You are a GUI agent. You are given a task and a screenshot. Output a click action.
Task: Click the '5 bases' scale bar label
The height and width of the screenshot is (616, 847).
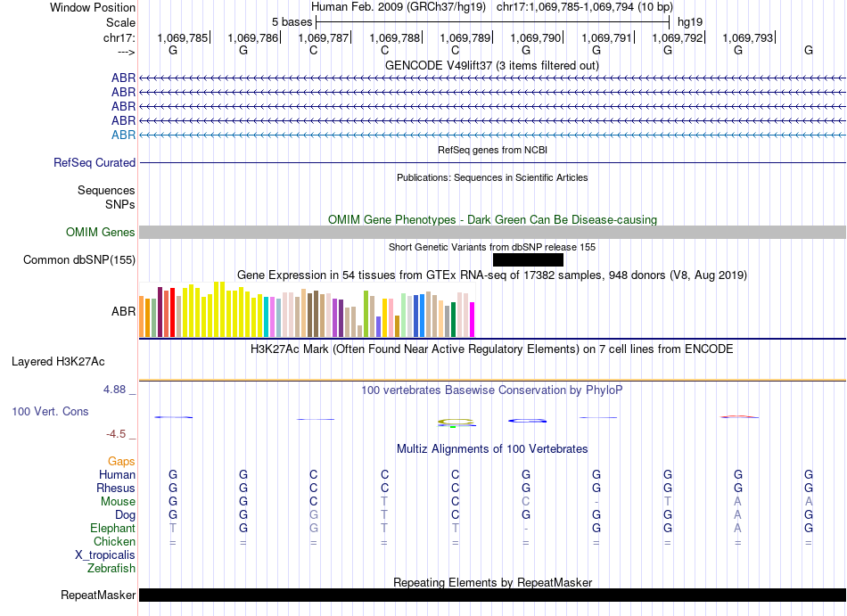click(x=292, y=22)
